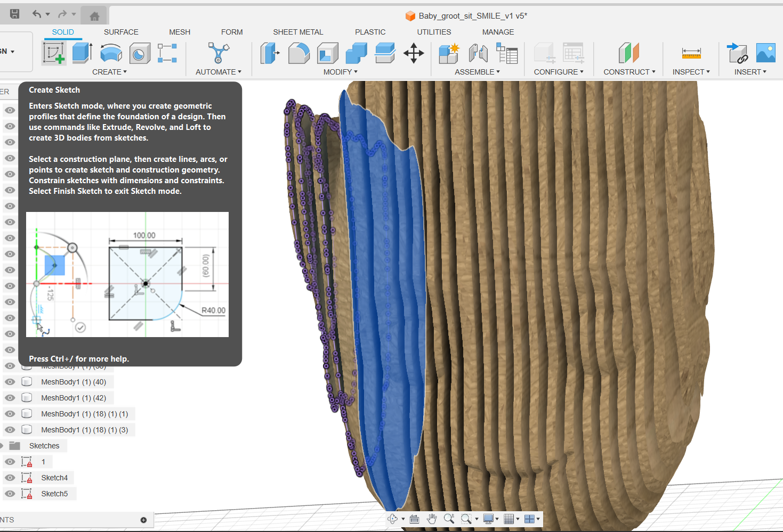Open the CREATE dropdown menu
The image size is (783, 532).
pyautogui.click(x=109, y=72)
